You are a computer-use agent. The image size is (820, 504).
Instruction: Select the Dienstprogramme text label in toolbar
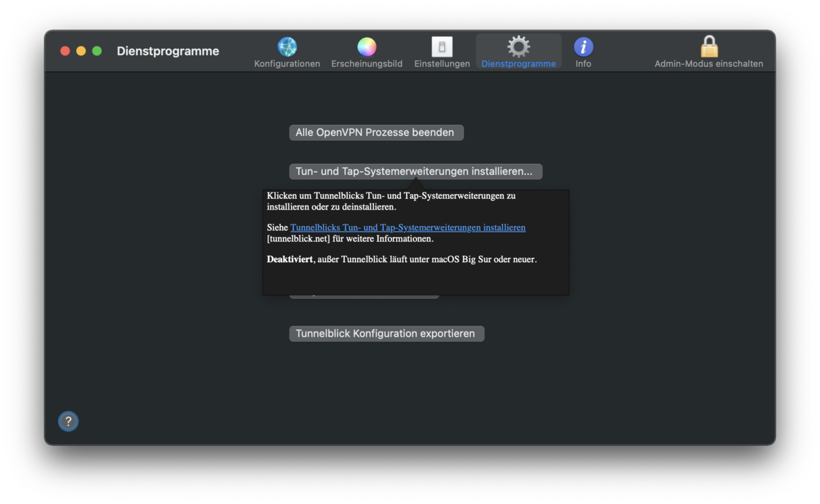tap(518, 64)
